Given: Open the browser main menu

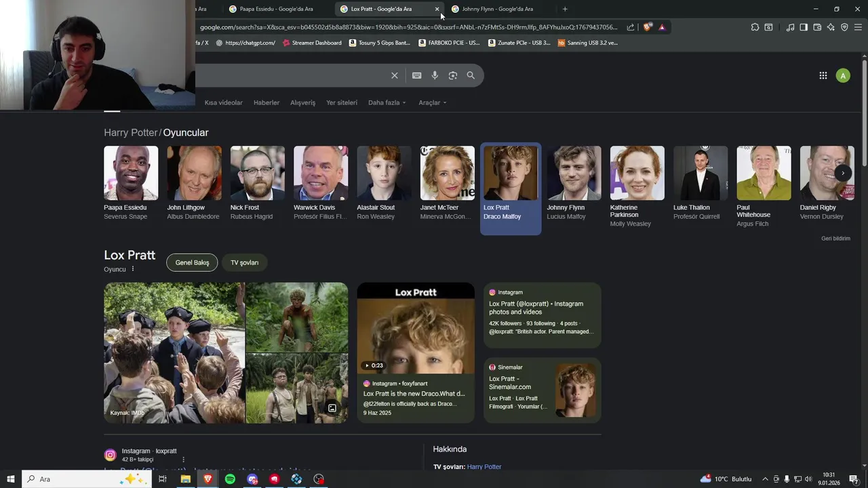Looking at the screenshot, I should 858,27.
